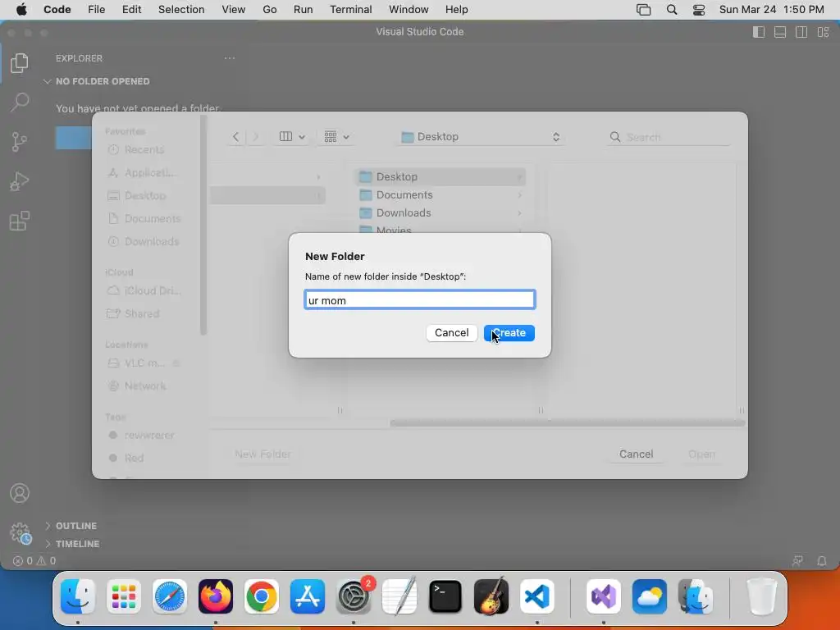
Task: Go back in the file dialog
Action: point(235,137)
